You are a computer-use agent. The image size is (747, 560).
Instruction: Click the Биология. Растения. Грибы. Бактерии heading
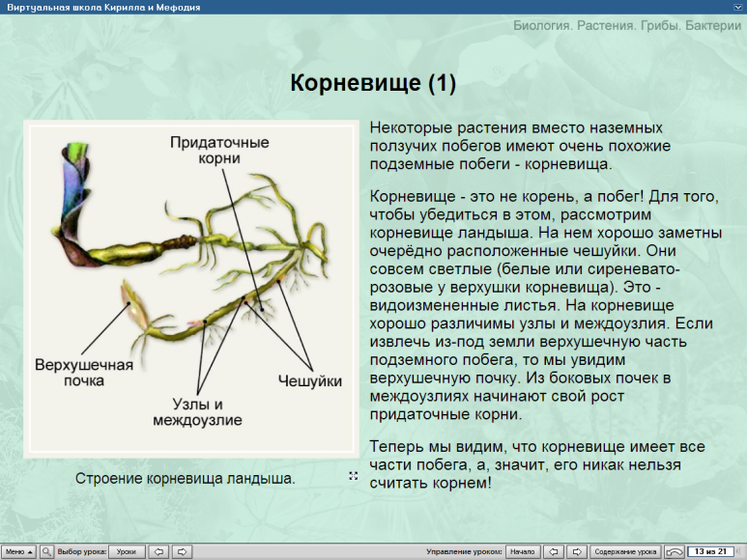click(627, 26)
